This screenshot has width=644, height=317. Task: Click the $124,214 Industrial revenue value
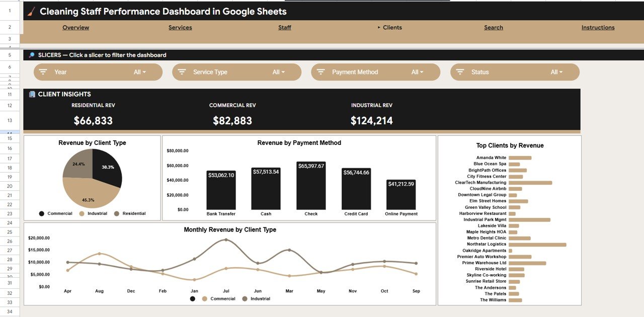pyautogui.click(x=372, y=121)
